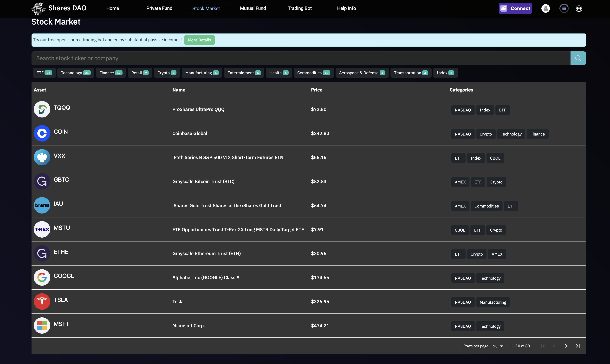610x364 pixels.
Task: Click the Name column header
Action: coord(179,90)
